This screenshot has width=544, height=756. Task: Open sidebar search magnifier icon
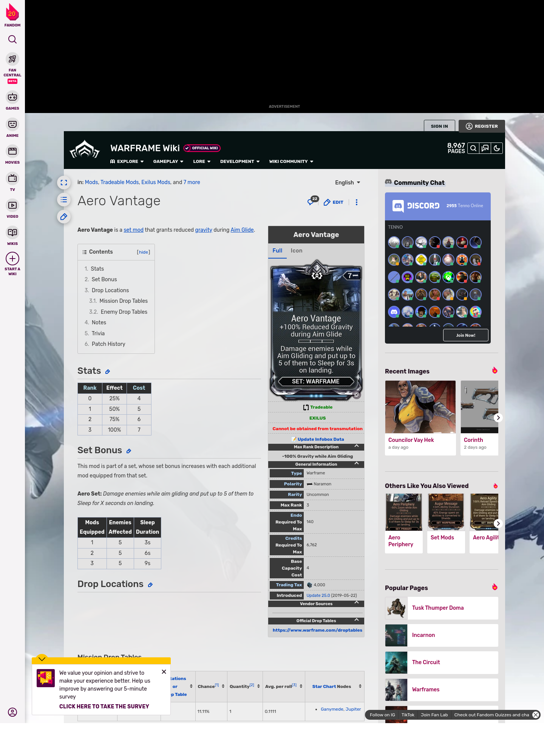pos(12,39)
